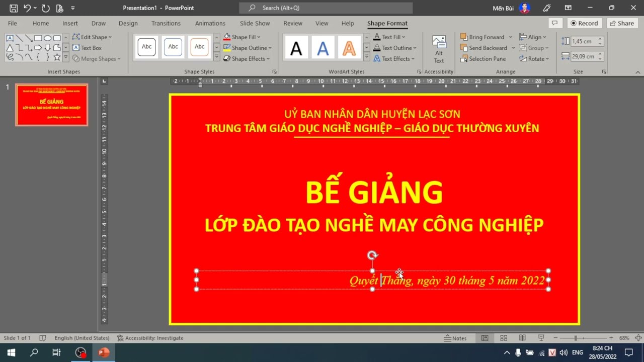Select the right arrow block shape
Viewport: 644px width, 362px height.
pyautogui.click(x=38, y=48)
